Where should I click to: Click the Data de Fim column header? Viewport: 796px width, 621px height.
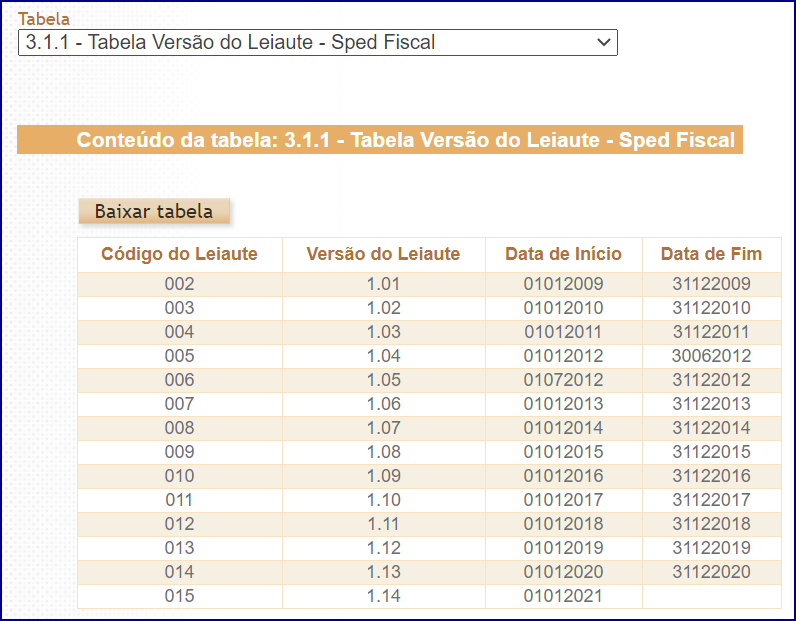click(711, 254)
